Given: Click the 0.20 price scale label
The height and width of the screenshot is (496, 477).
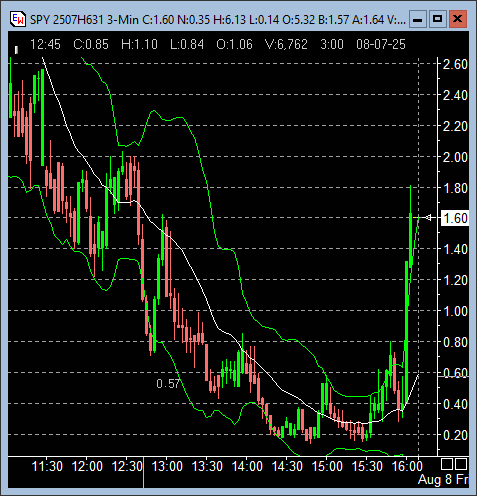Looking at the screenshot, I should (x=455, y=435).
